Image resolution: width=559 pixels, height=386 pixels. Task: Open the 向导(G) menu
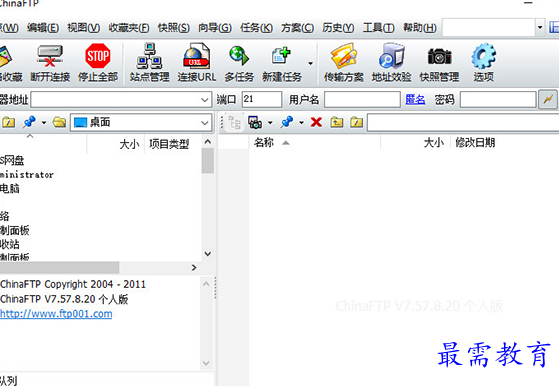tap(215, 28)
